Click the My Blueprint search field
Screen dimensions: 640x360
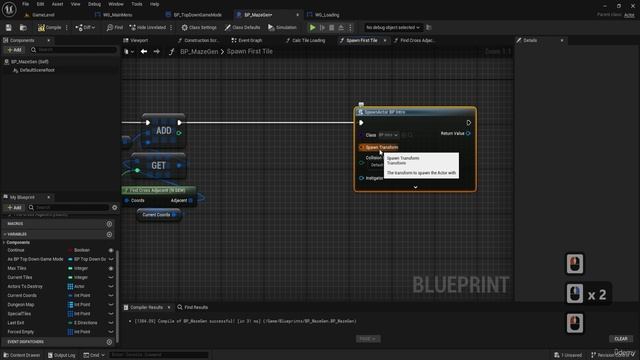click(x=69, y=207)
